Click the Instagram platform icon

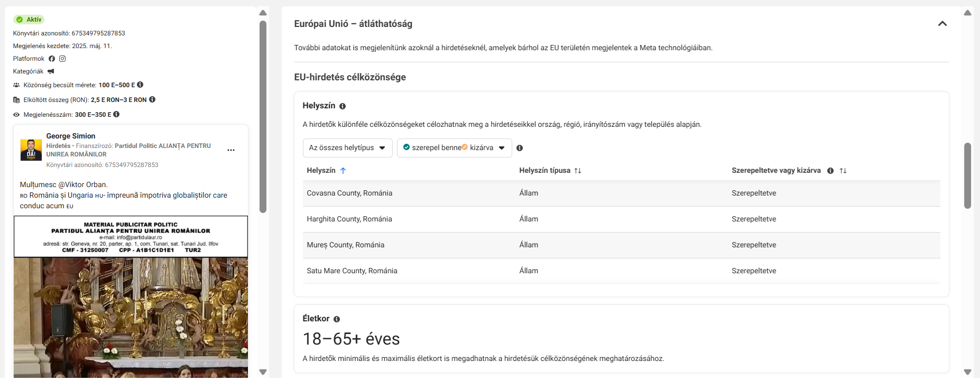62,59
